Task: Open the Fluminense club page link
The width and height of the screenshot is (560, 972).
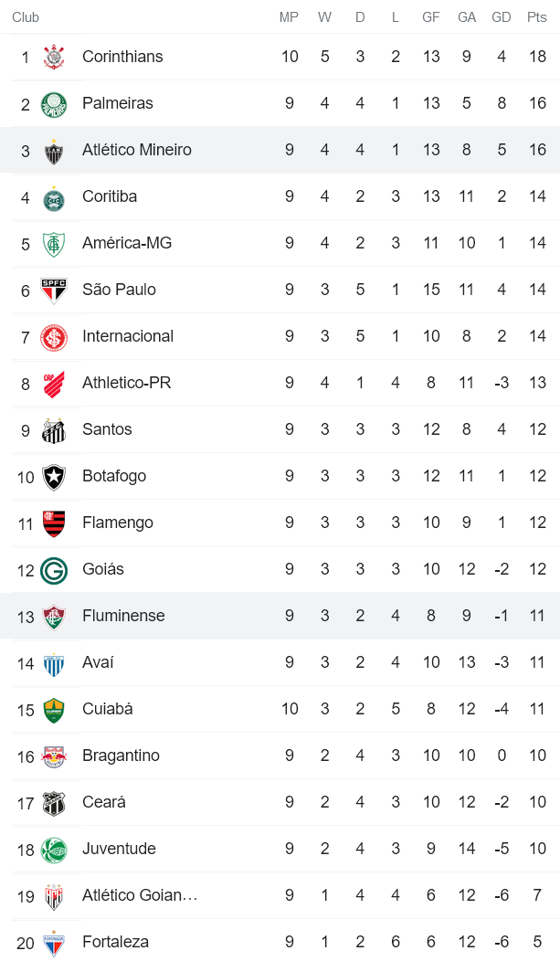Action: coord(123,616)
